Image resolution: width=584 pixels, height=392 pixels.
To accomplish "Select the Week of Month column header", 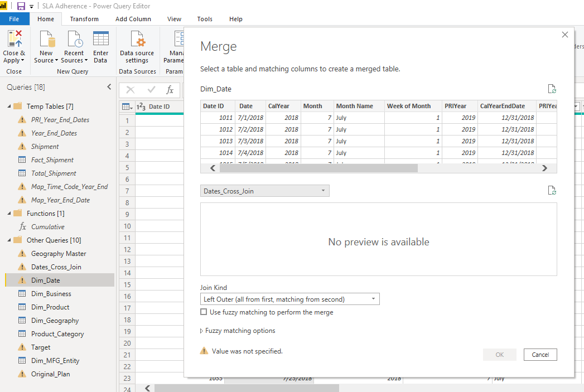I will [x=413, y=106].
